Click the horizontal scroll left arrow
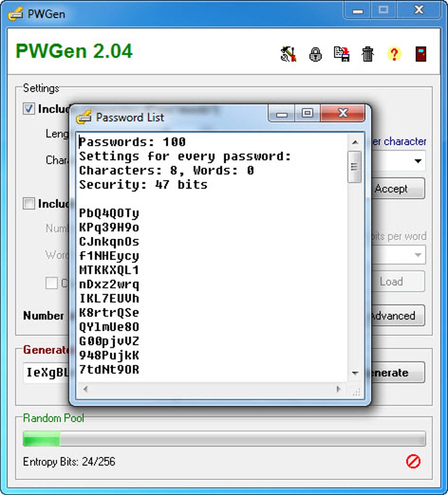 coord(85,389)
